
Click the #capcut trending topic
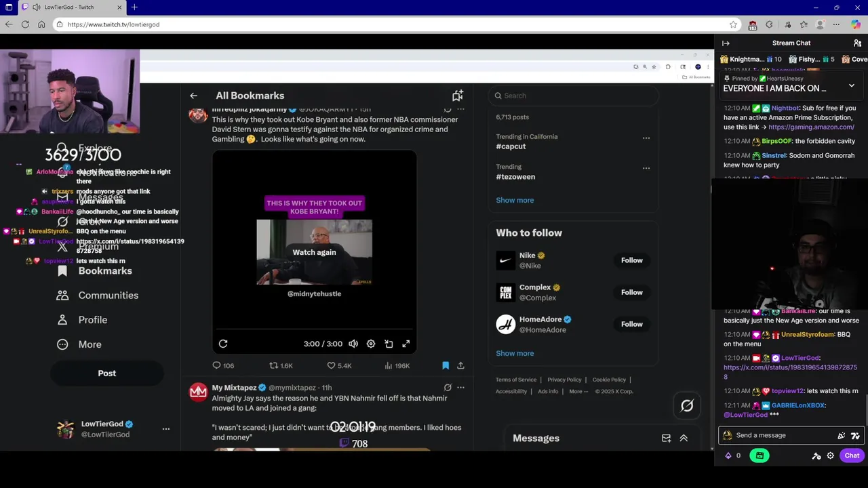(511, 146)
